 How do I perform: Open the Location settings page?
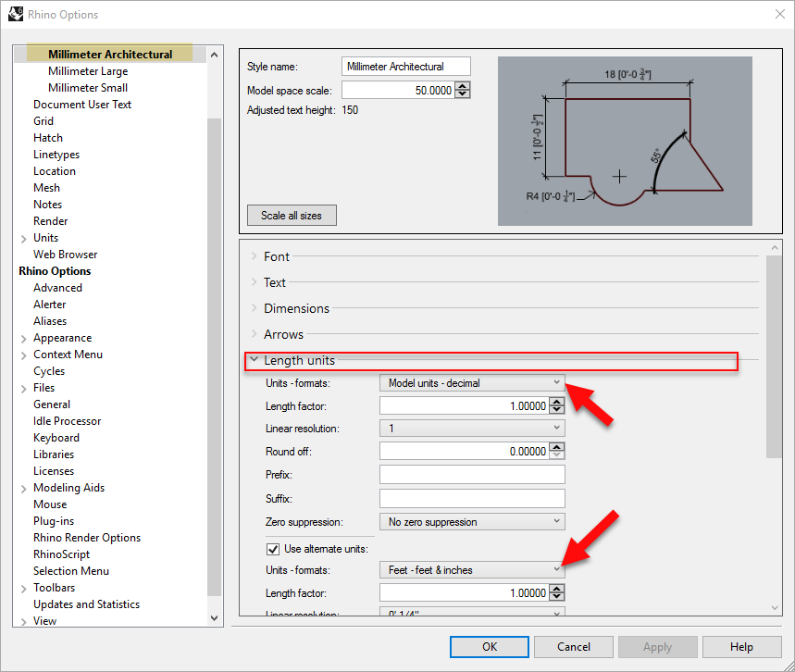(x=55, y=171)
